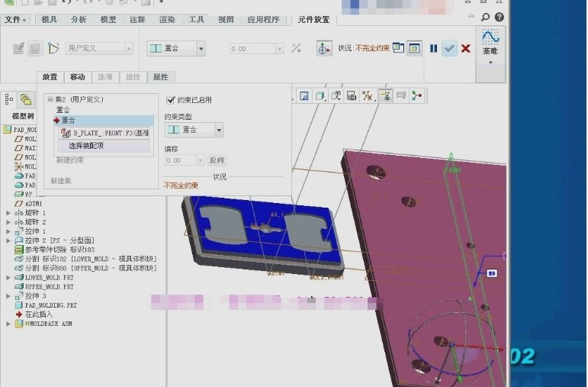Toggle the 3D dragger icon
588x387 pixels.
(x=324, y=48)
